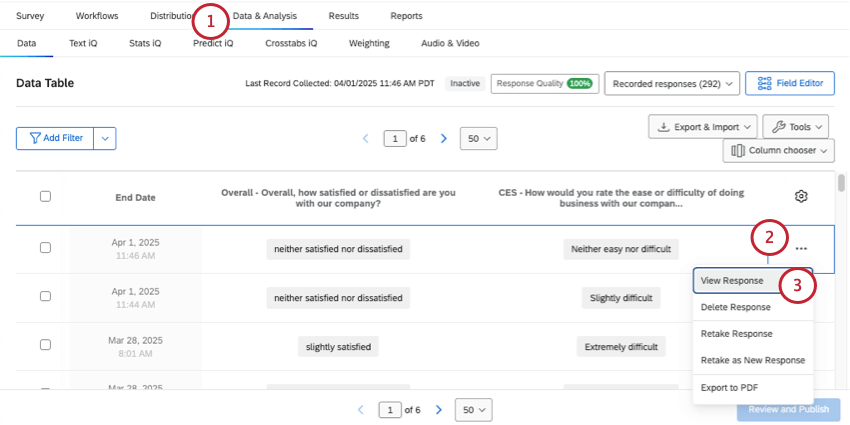Click the Review and Publish button

coord(789,409)
